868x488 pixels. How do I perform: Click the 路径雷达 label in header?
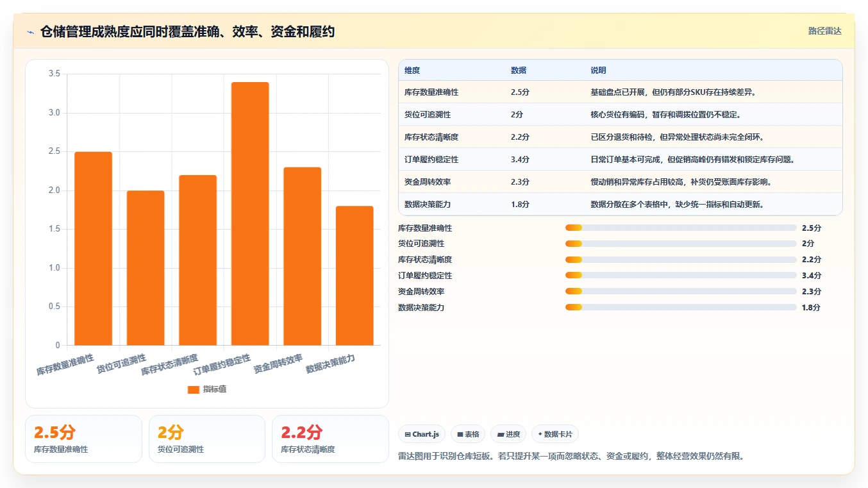(x=824, y=31)
